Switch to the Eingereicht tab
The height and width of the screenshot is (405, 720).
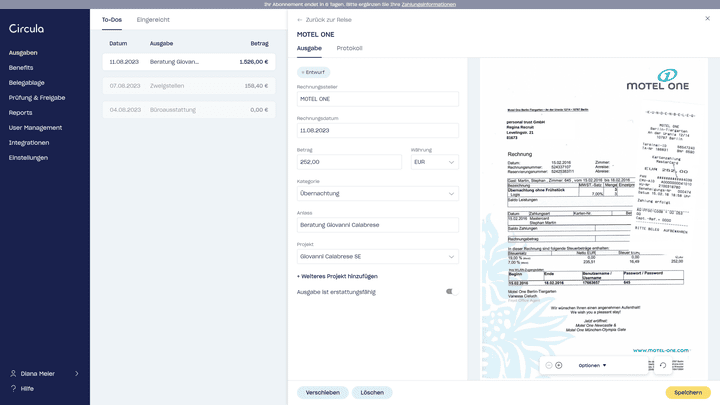(x=152, y=19)
